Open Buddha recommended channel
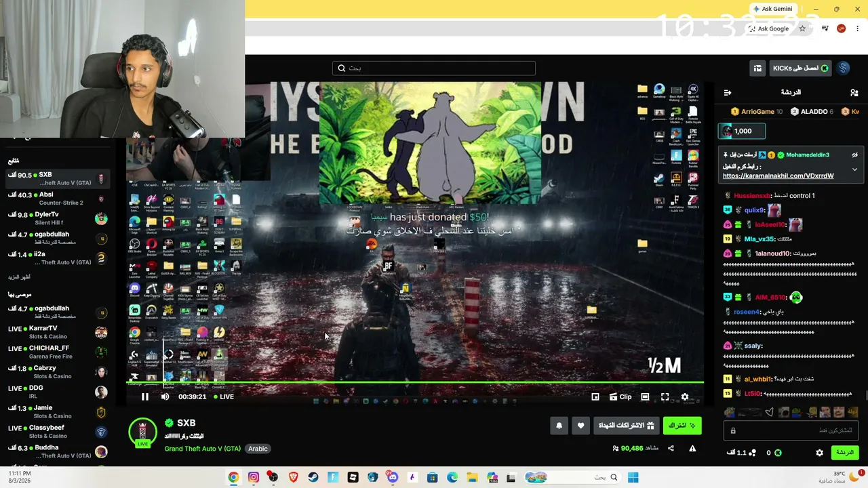Image resolution: width=868 pixels, height=488 pixels. point(58,451)
